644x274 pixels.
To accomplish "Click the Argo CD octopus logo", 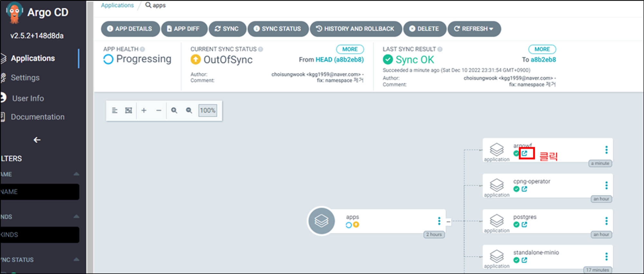I will coord(14,13).
